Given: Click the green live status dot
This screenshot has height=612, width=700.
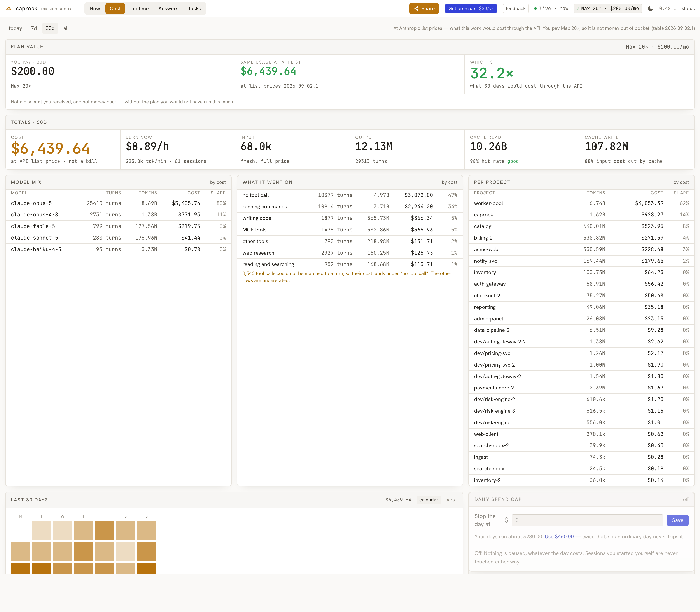Looking at the screenshot, I should click(535, 9).
